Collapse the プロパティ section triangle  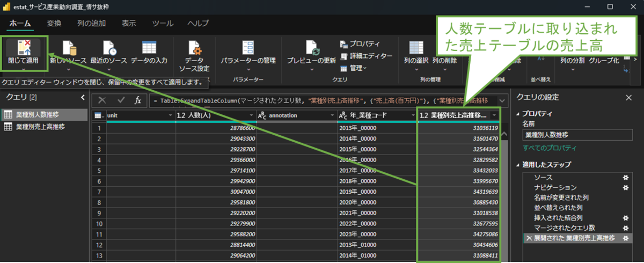pyautogui.click(x=517, y=114)
